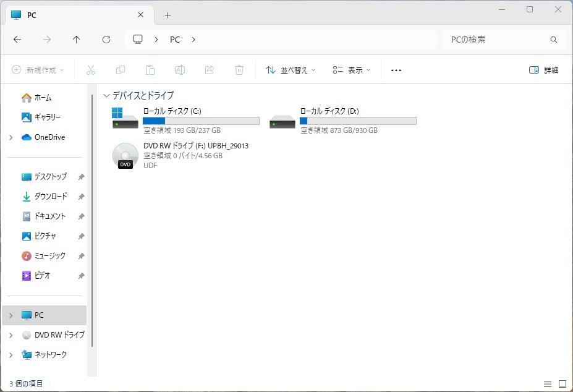Screen dimensions: 573x392
Task: Select the Local Disk (C:) drive icon
Action: coord(125,119)
